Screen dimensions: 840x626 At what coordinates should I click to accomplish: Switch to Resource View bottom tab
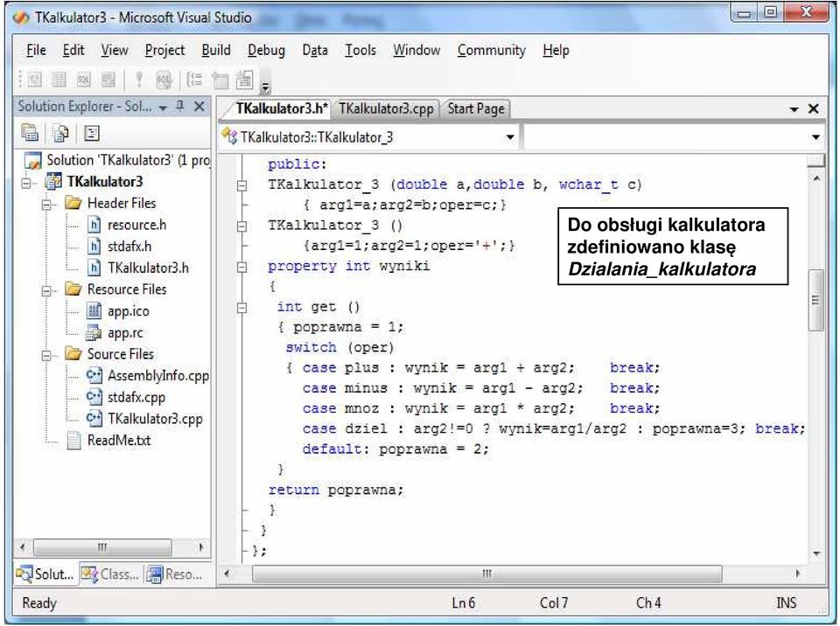[176, 574]
